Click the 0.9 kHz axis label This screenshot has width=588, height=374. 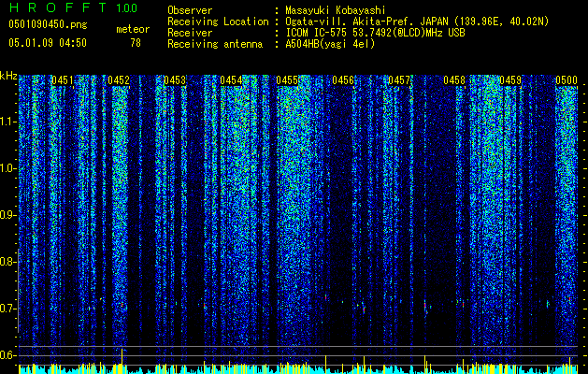pyautogui.click(x=7, y=215)
